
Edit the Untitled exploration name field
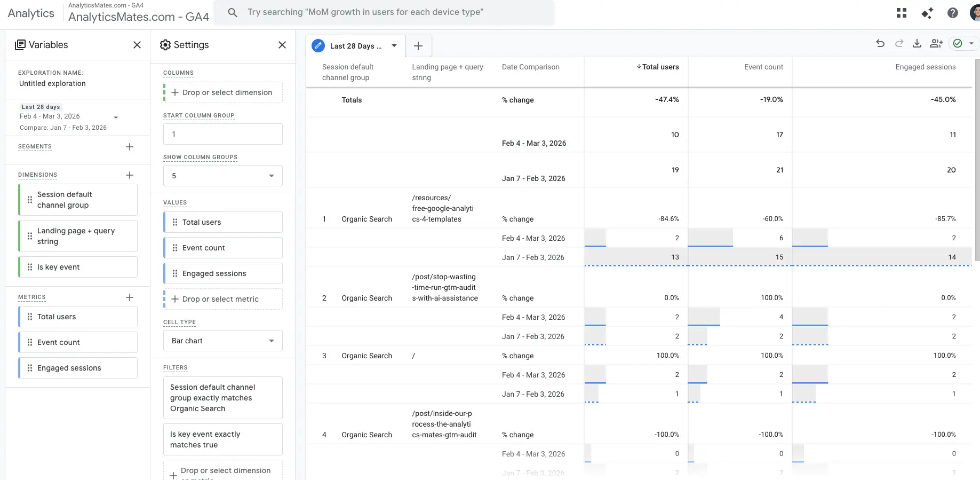pos(52,83)
